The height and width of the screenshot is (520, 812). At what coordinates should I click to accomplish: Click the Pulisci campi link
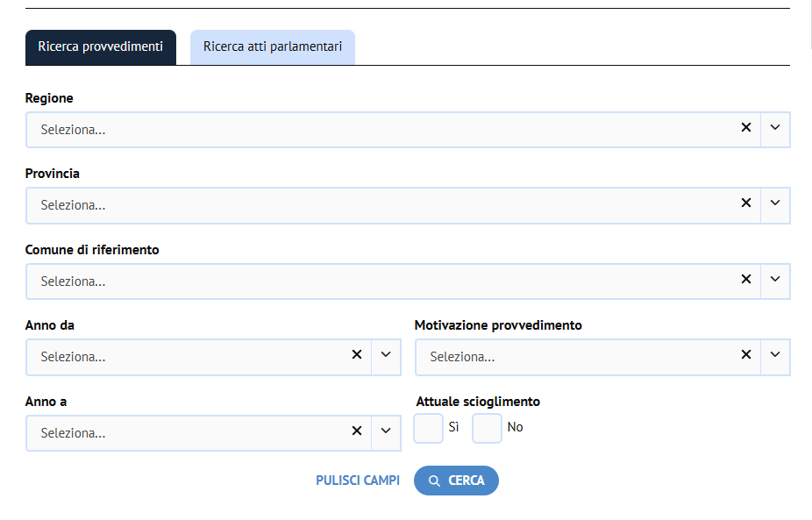pyautogui.click(x=358, y=481)
